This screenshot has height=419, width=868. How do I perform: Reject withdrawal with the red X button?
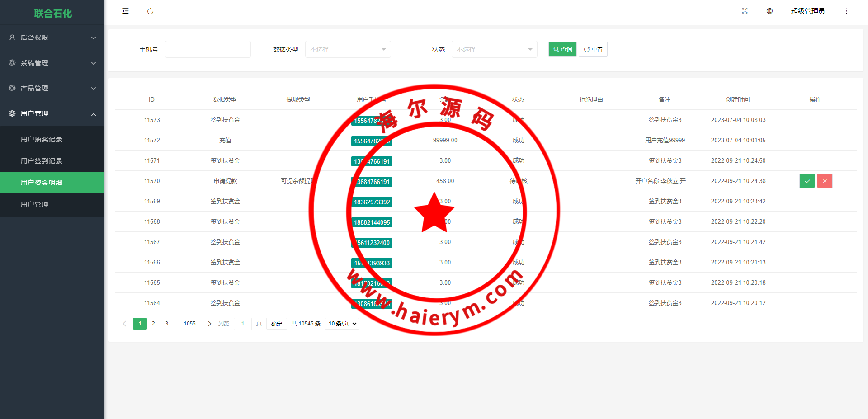tap(825, 181)
